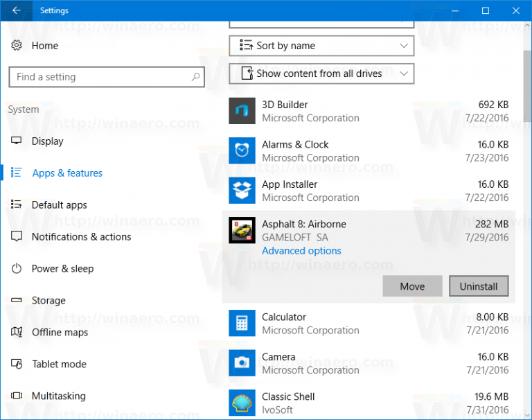Screen dimensions: 532x420
Task: Click the Home gear icon
Action: click(17, 45)
